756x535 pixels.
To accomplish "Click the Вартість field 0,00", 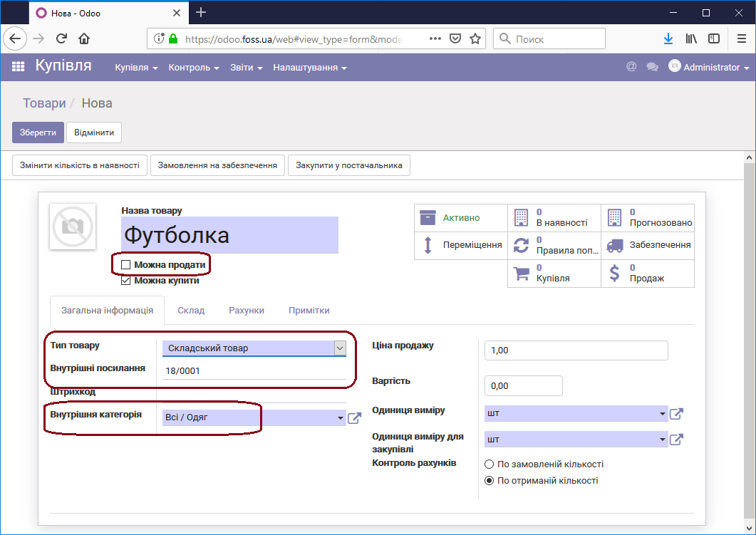I will (x=524, y=385).
